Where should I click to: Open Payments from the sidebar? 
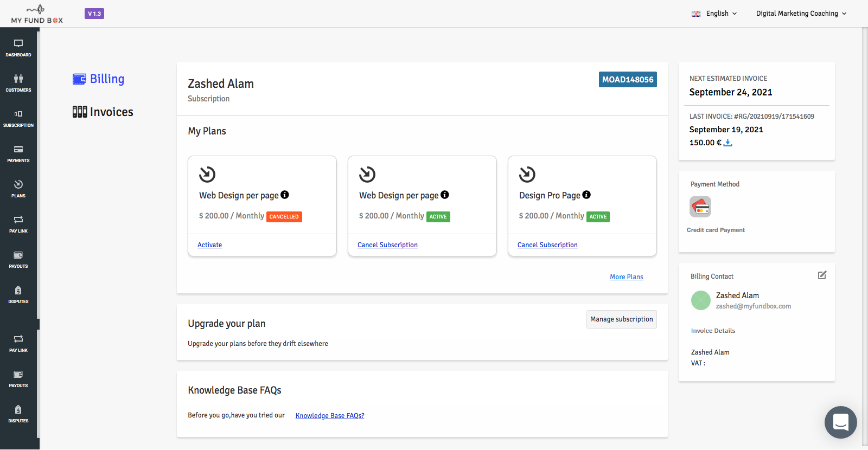[x=18, y=153]
